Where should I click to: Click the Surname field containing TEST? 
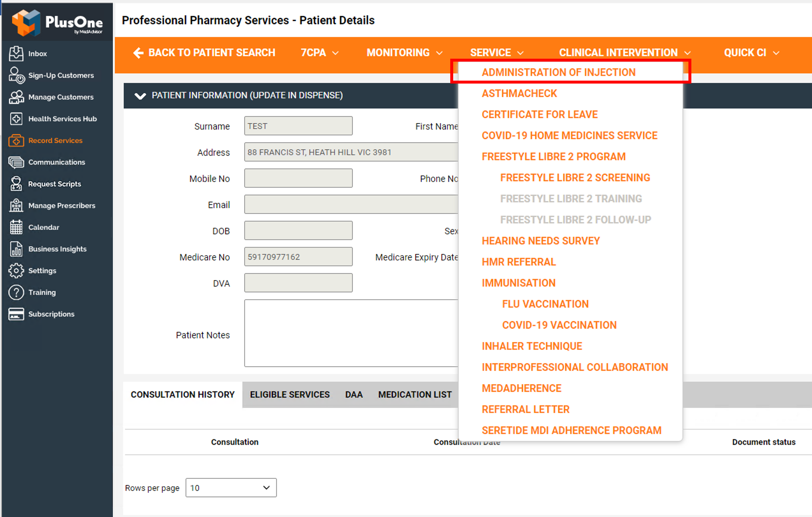pos(298,126)
